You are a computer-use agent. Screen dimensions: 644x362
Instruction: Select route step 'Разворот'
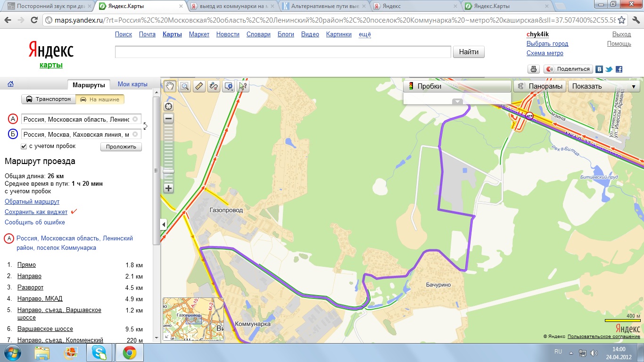(x=30, y=288)
